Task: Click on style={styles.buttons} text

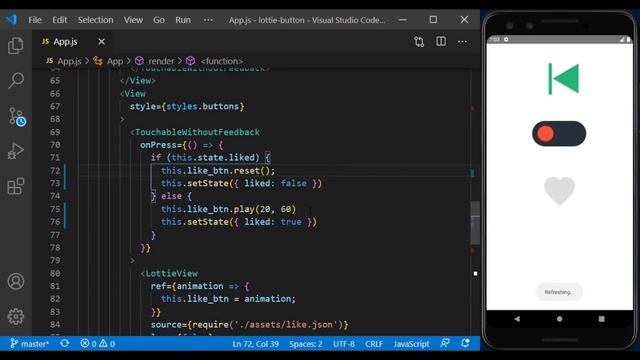Action: (x=187, y=107)
